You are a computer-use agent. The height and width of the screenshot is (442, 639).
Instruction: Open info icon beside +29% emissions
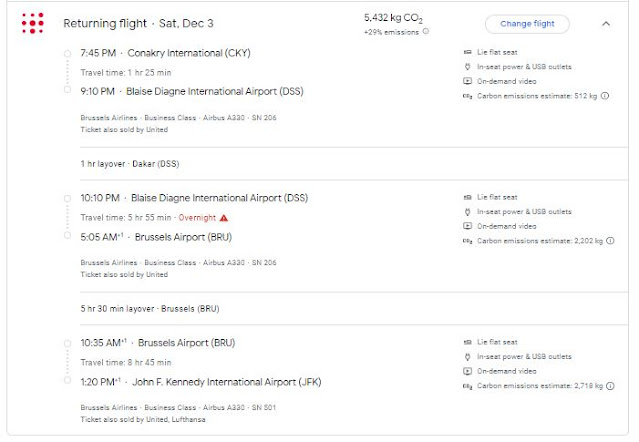pyautogui.click(x=427, y=31)
